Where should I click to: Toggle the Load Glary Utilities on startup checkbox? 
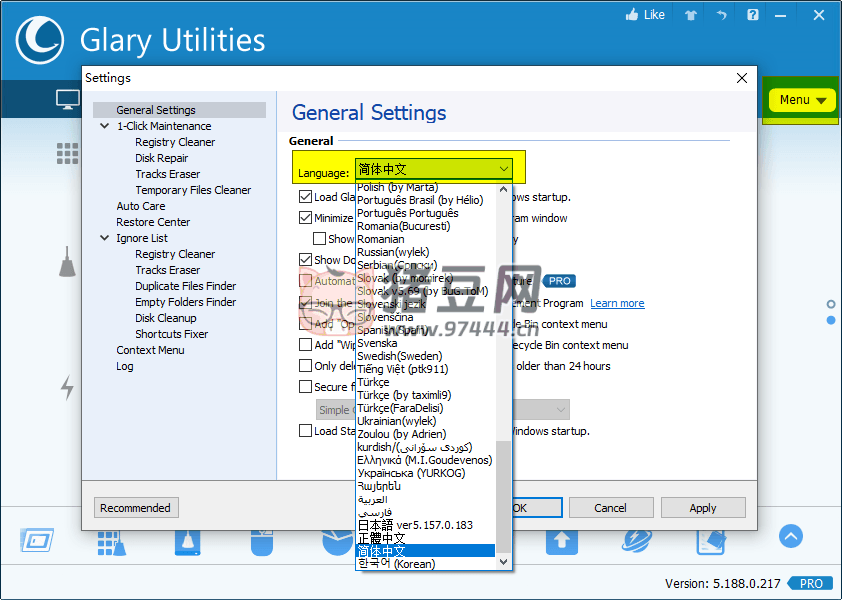(x=305, y=197)
